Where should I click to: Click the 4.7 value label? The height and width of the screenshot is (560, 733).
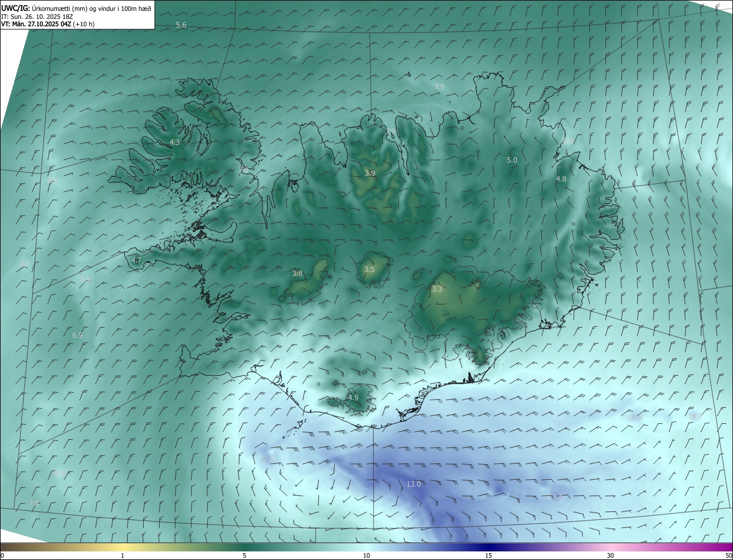point(136,260)
